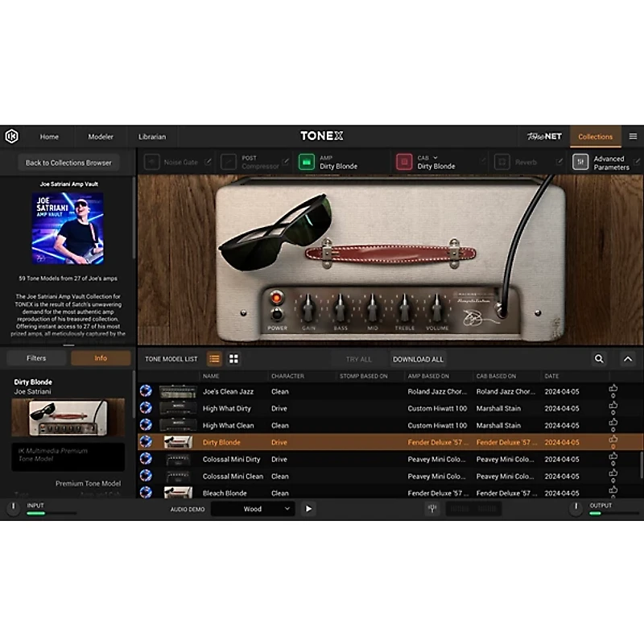Select the Collections tab
Screen dimensions: 644x644
click(x=595, y=137)
